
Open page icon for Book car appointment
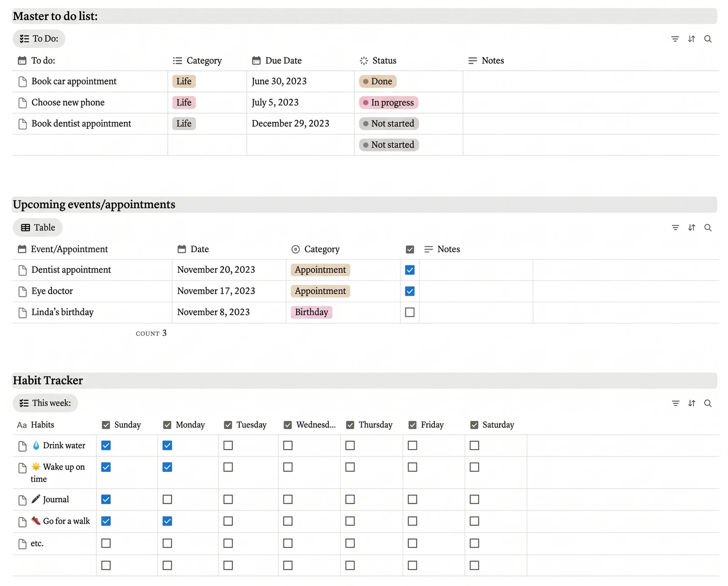point(22,82)
